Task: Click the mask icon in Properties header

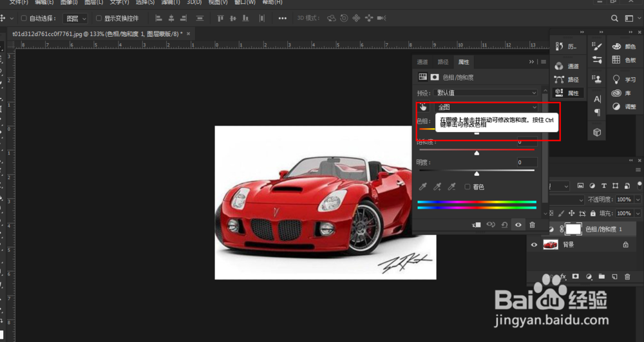Action: coord(435,77)
